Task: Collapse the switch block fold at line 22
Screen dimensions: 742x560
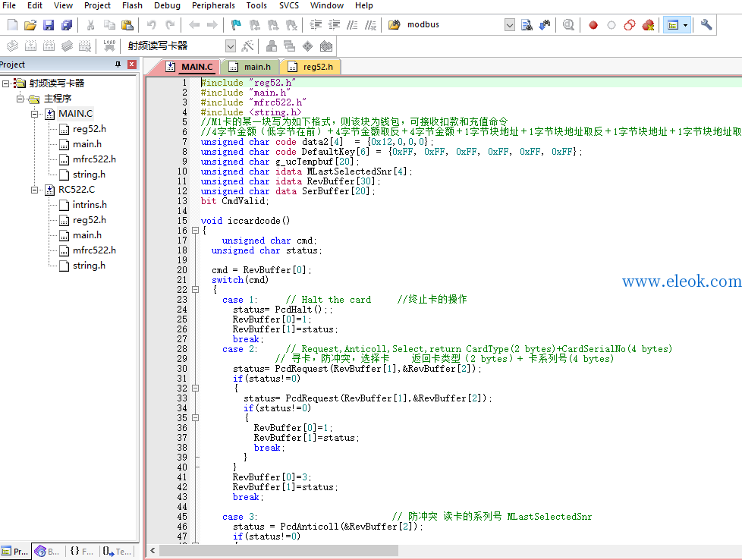Action: (x=195, y=290)
